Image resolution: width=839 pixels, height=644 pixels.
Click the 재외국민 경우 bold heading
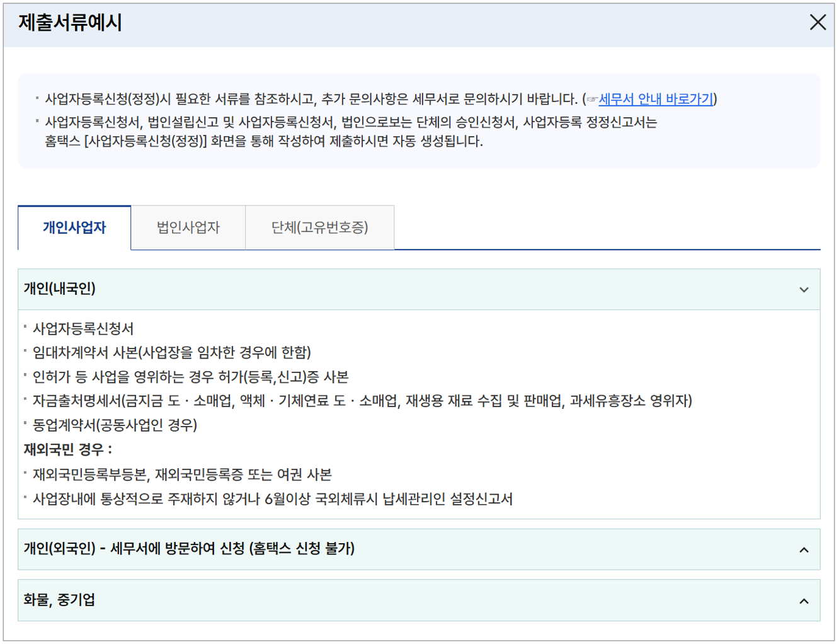[x=57, y=449]
